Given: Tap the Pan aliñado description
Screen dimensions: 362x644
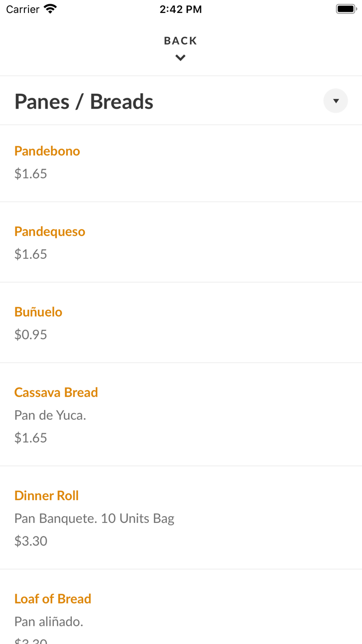Looking at the screenshot, I should (x=49, y=622).
